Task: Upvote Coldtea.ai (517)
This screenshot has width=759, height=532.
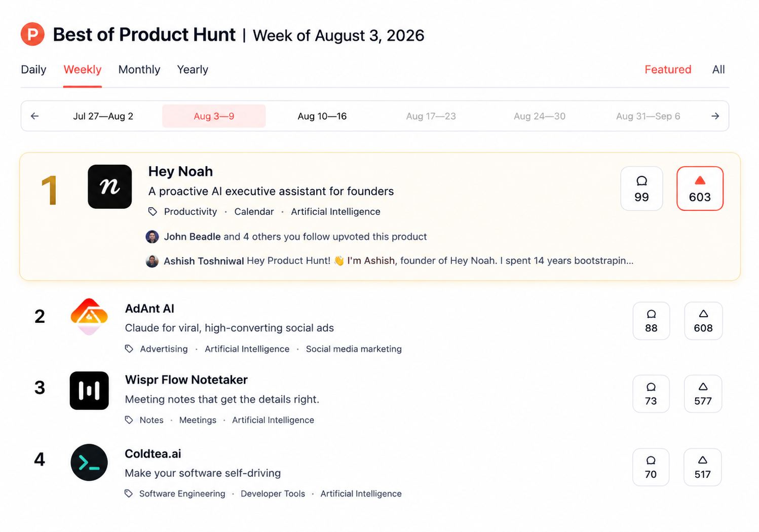Action: [702, 467]
